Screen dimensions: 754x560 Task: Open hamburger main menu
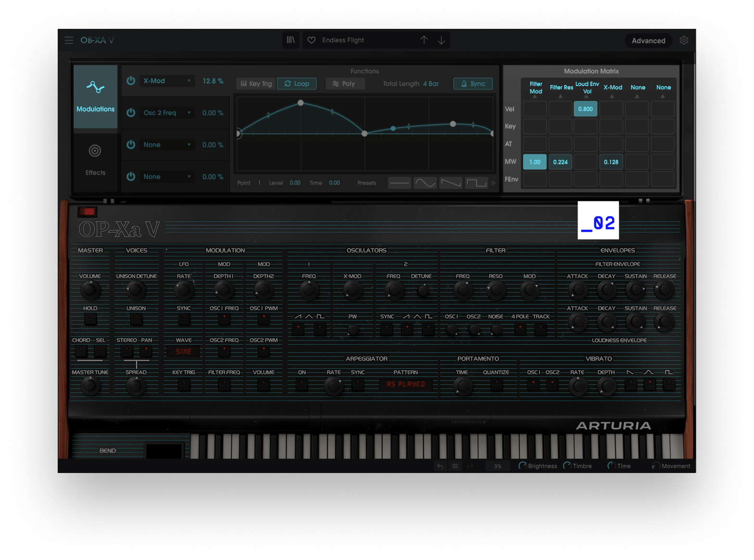(69, 40)
